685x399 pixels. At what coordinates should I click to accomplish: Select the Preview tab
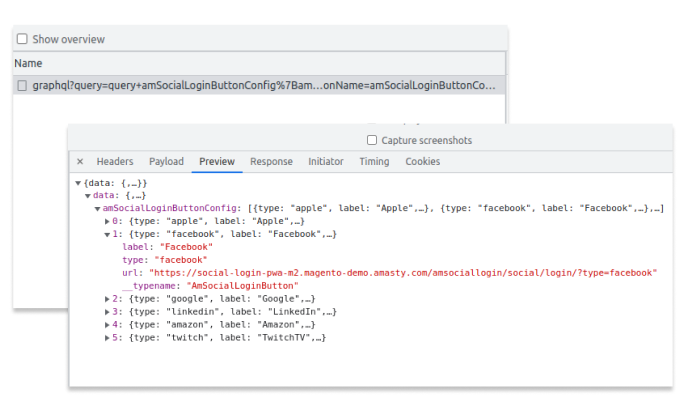click(217, 161)
